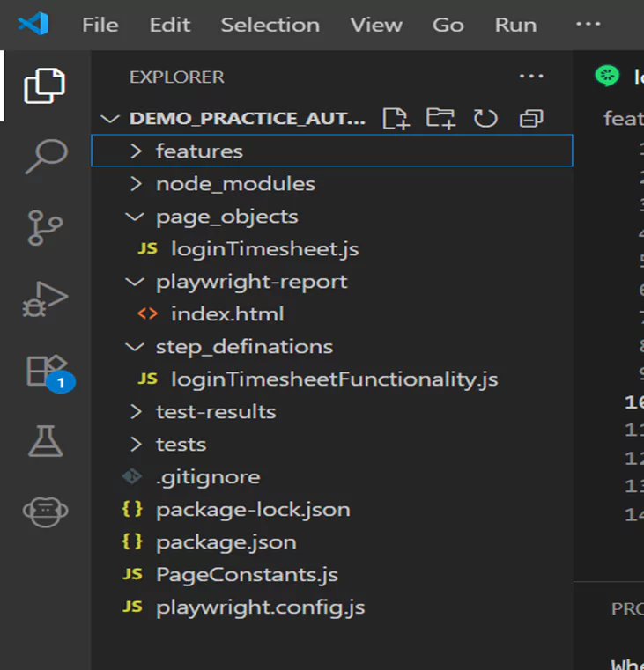Open the Run menu

click(x=515, y=25)
